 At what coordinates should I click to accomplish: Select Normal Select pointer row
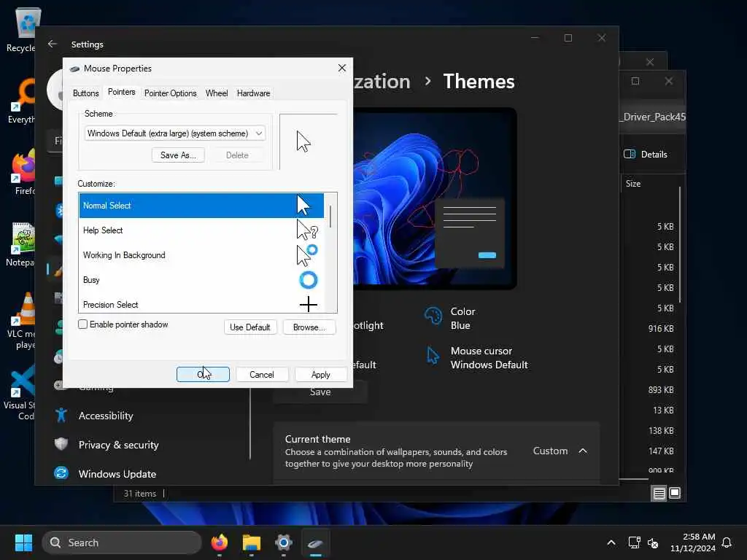[x=201, y=205]
